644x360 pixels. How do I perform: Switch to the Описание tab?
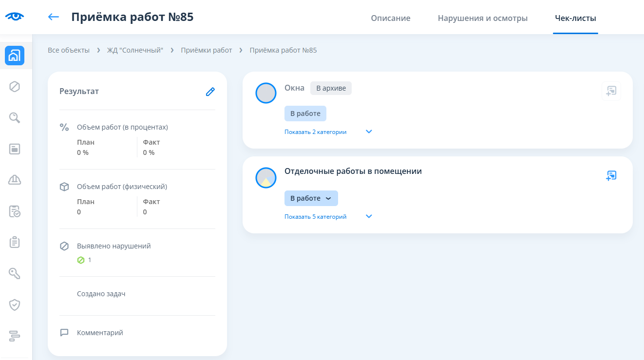[x=390, y=19]
